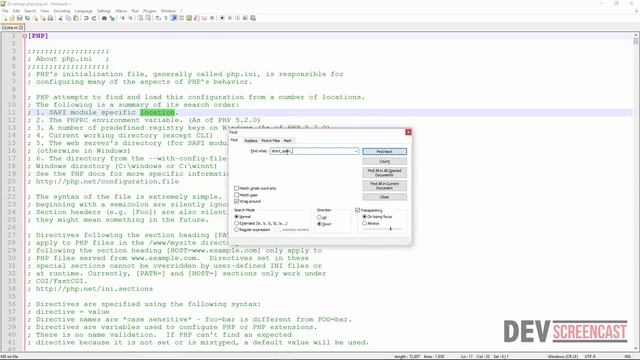640x360 pixels.
Task: Switch to the Find in Files tab
Action: [x=270, y=140]
